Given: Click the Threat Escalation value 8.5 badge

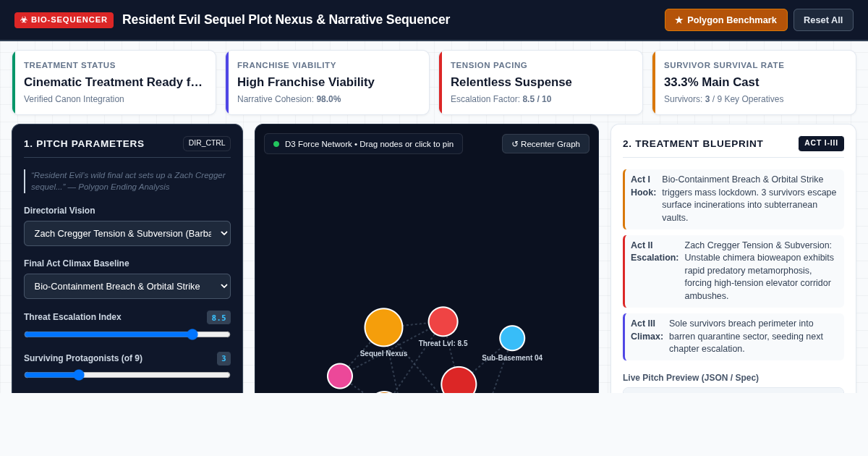Looking at the screenshot, I should [218, 318].
